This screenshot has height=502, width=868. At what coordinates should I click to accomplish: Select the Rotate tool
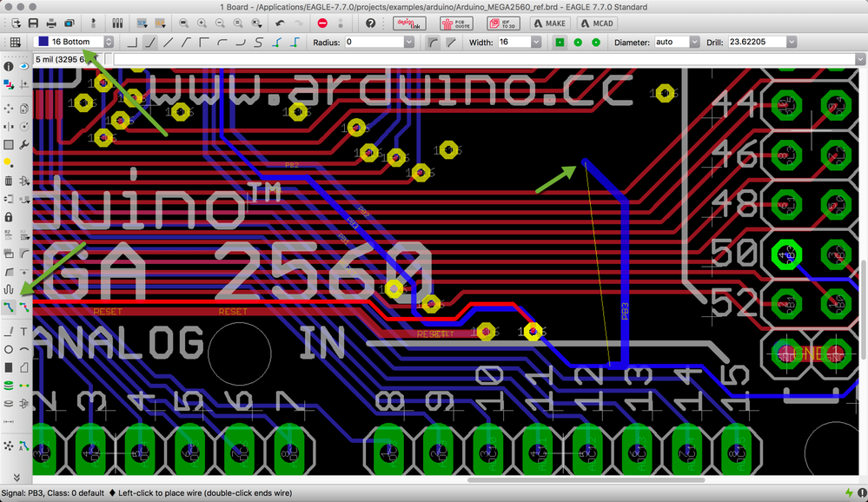tap(23, 127)
